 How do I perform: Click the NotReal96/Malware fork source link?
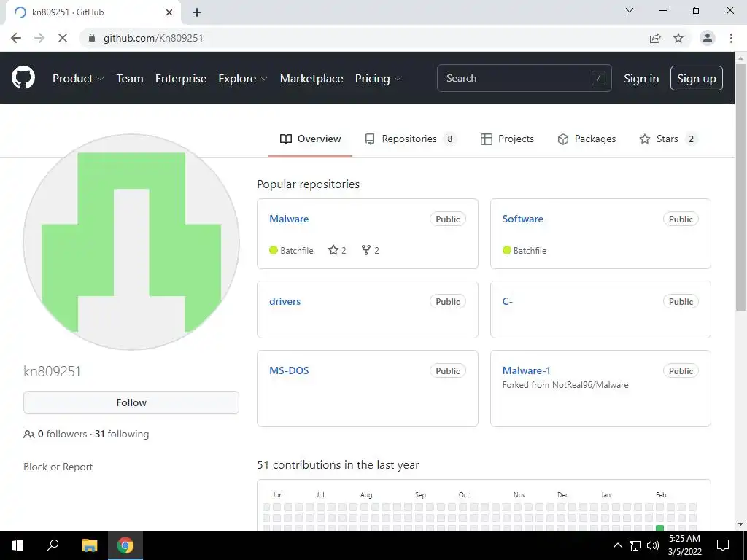pos(590,385)
